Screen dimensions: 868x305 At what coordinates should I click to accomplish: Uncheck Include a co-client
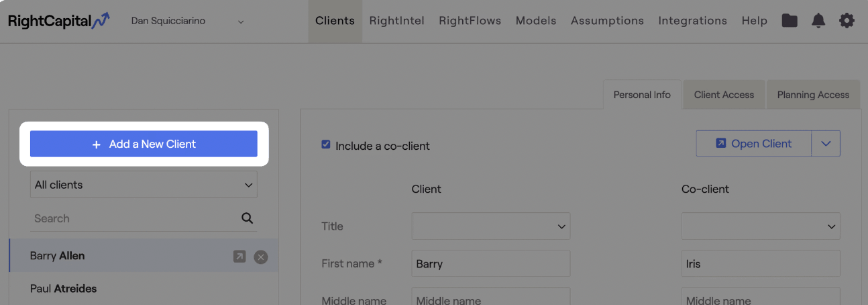pos(326,144)
